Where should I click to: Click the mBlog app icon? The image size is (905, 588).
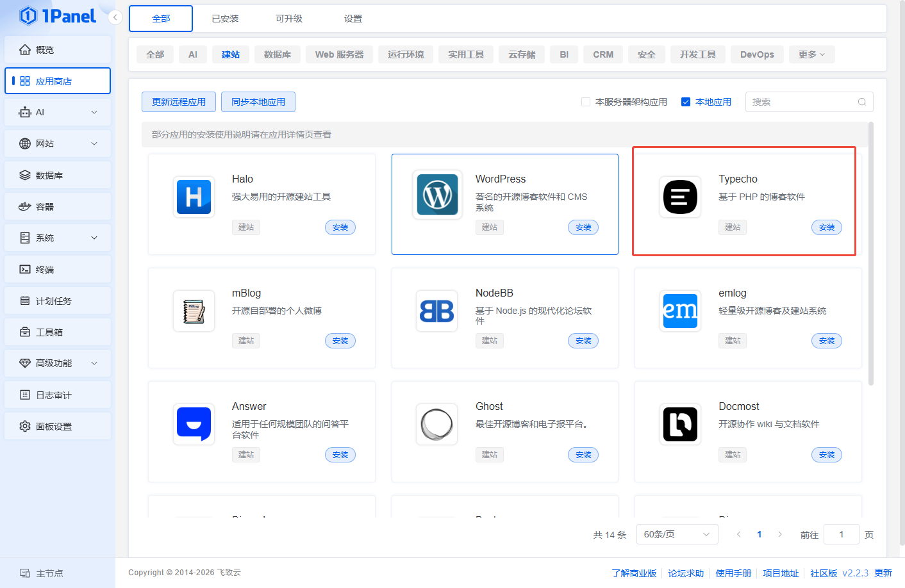194,311
